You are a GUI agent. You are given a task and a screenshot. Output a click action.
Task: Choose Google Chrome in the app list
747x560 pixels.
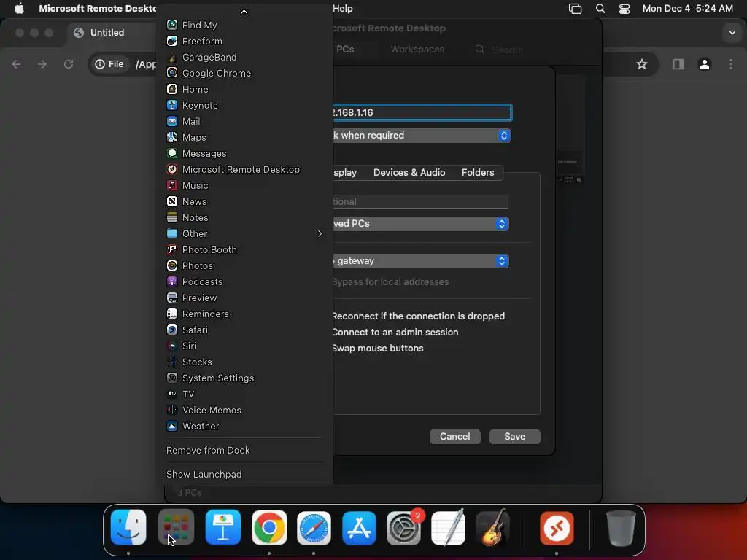[244, 73]
